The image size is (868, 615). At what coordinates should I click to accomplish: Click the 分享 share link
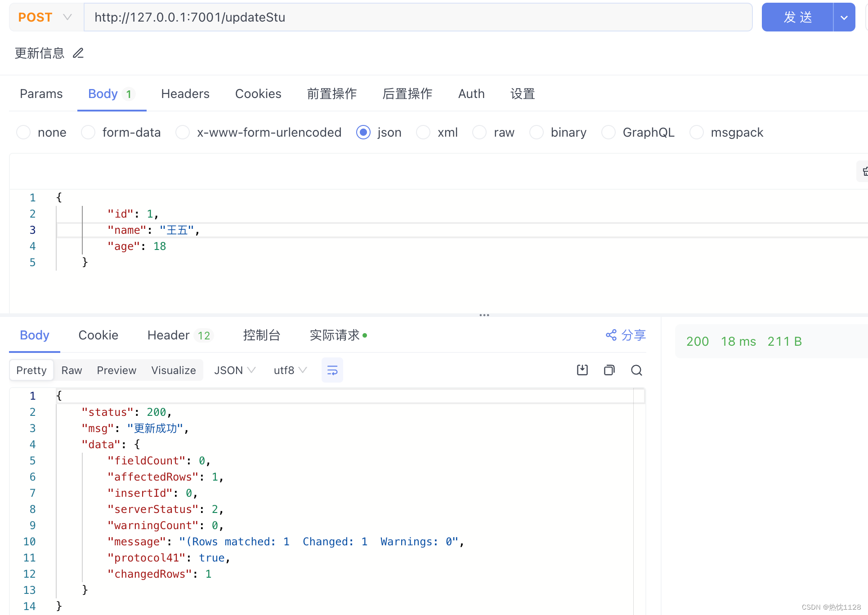[633, 335]
